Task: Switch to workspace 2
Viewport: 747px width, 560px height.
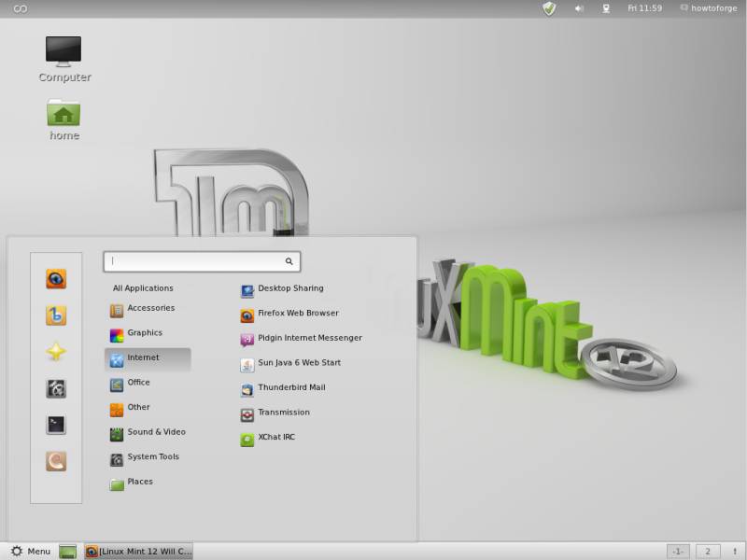Action: (x=708, y=552)
